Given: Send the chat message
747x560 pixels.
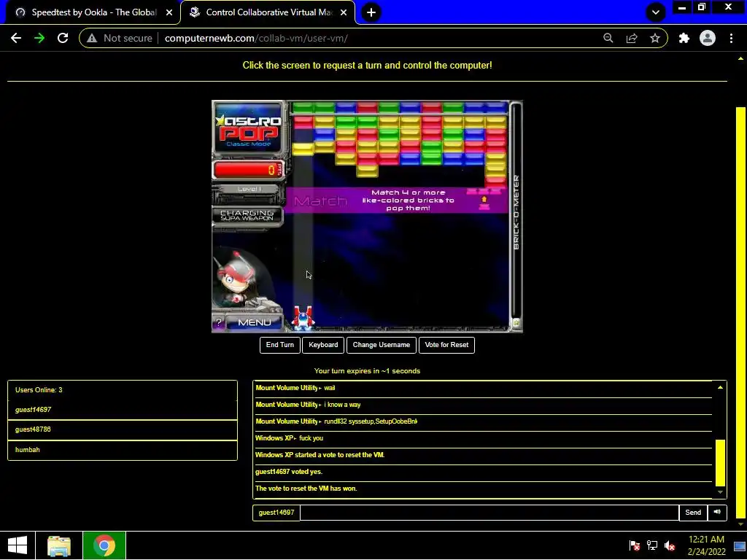Looking at the screenshot, I should click(693, 513).
